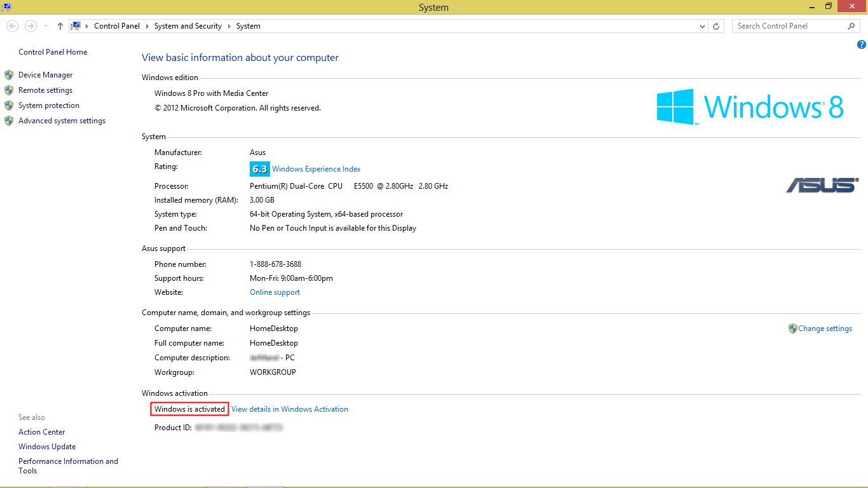Open View details in Windows Activation

(x=290, y=409)
